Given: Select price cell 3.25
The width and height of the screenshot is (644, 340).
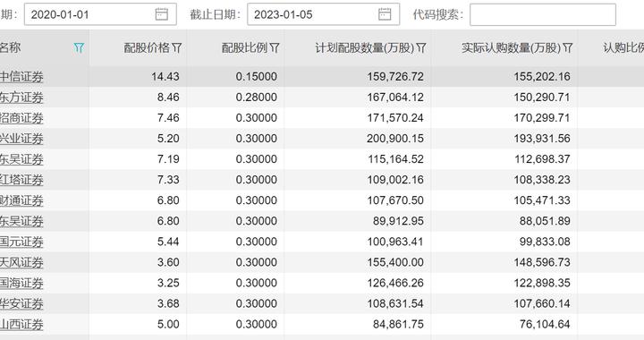Looking at the screenshot, I should pos(168,283).
